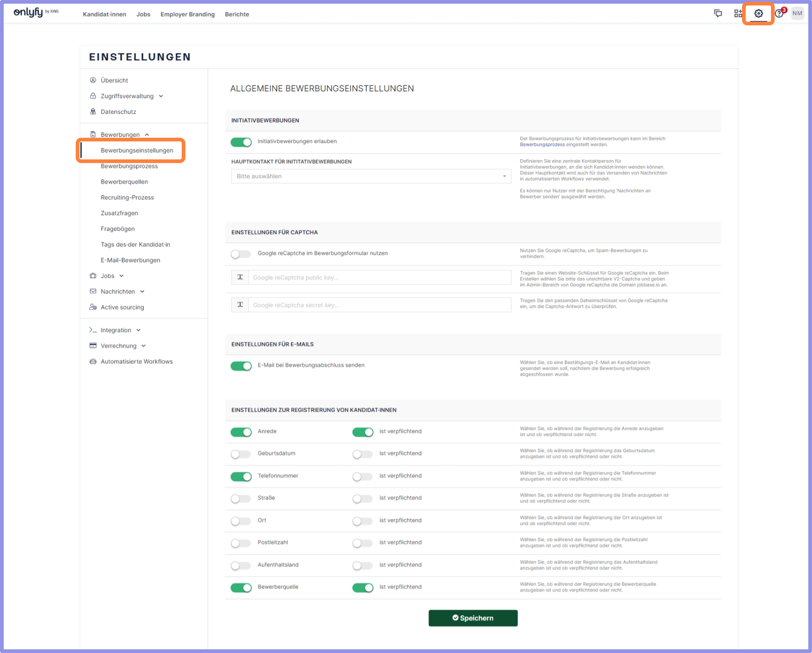Open Kandidat·innen top menu
The height and width of the screenshot is (653, 812).
tap(104, 14)
